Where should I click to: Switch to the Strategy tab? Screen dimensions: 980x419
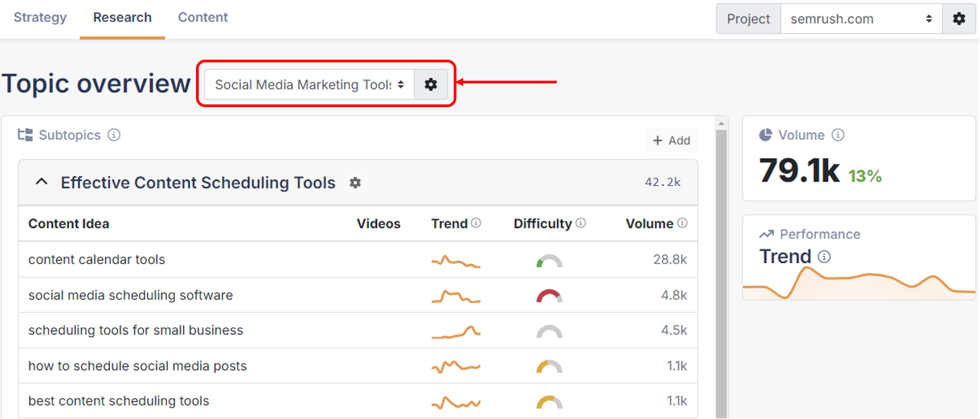tap(40, 17)
